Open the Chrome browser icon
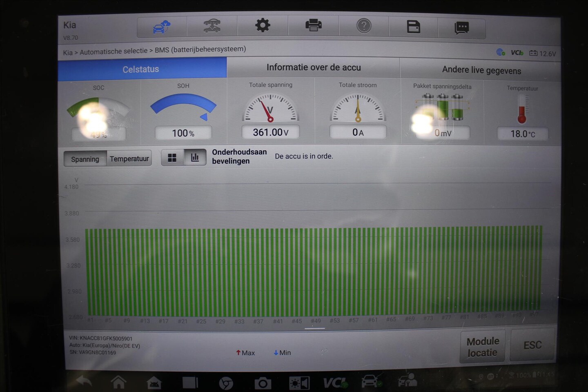The width and height of the screenshot is (588, 392). click(226, 383)
